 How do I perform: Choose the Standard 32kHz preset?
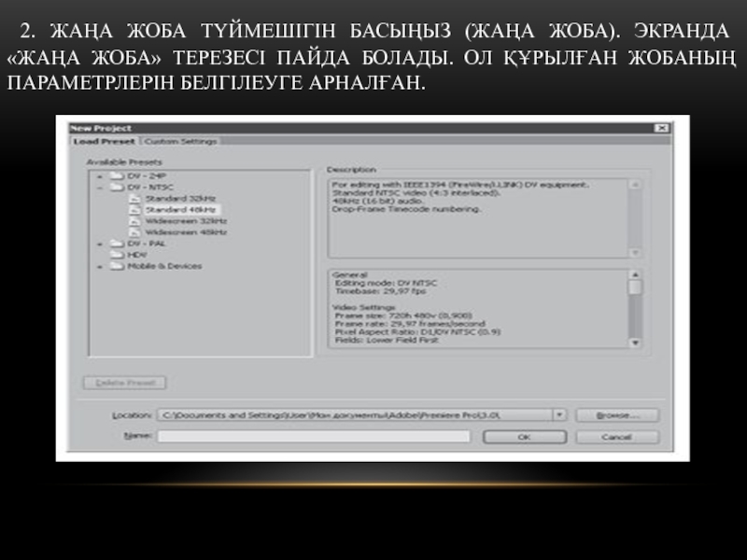[180, 199]
